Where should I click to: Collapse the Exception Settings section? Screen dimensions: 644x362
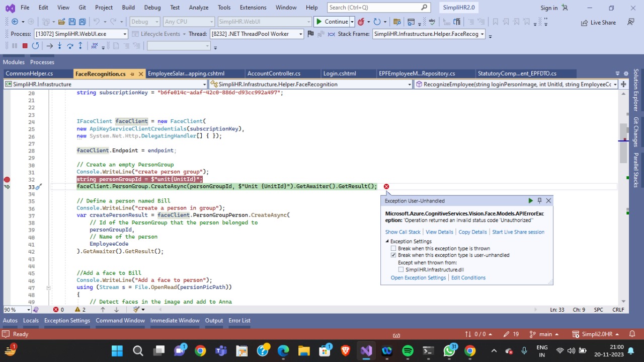tap(387, 242)
